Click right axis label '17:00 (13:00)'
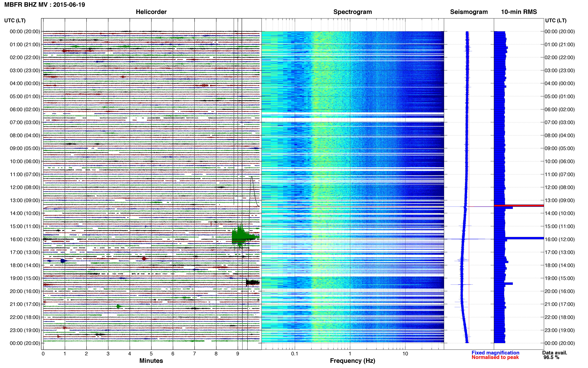The image size is (588, 368). [x=560, y=252]
